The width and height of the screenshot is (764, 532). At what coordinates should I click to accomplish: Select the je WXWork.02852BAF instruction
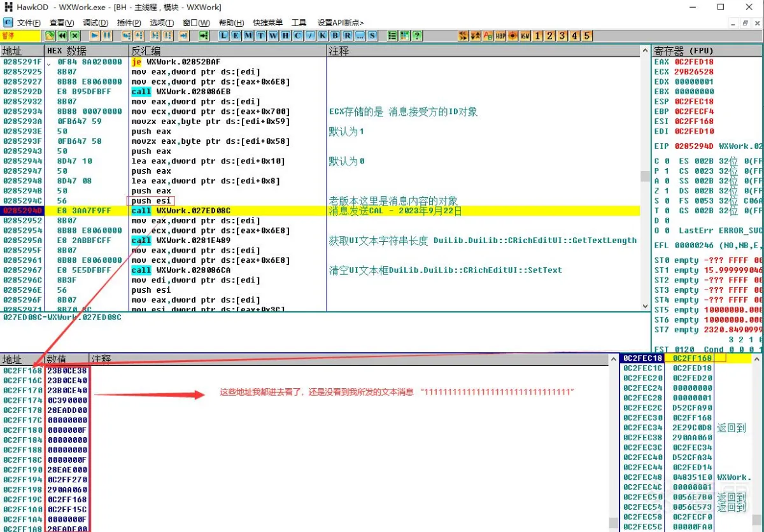coord(176,62)
